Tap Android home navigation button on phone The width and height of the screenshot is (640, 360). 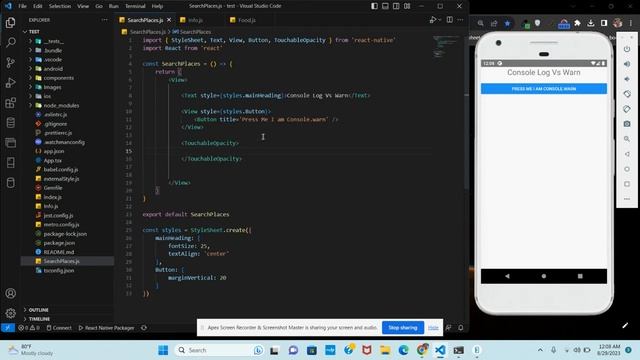coord(544,276)
